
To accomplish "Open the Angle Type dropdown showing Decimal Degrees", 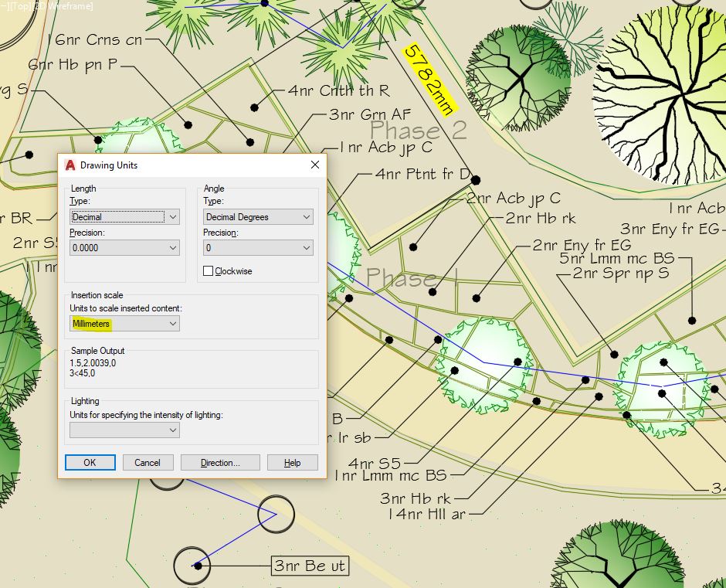I will click(258, 217).
